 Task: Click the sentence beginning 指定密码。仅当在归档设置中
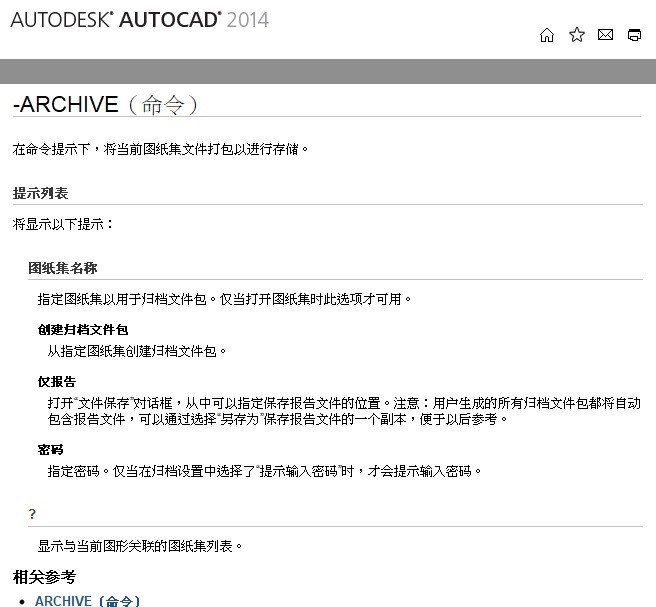coord(264,471)
